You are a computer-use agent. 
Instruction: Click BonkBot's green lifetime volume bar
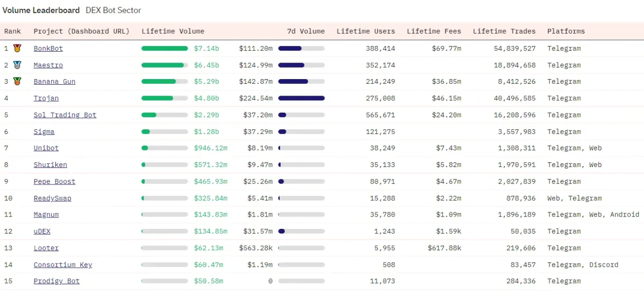165,49
